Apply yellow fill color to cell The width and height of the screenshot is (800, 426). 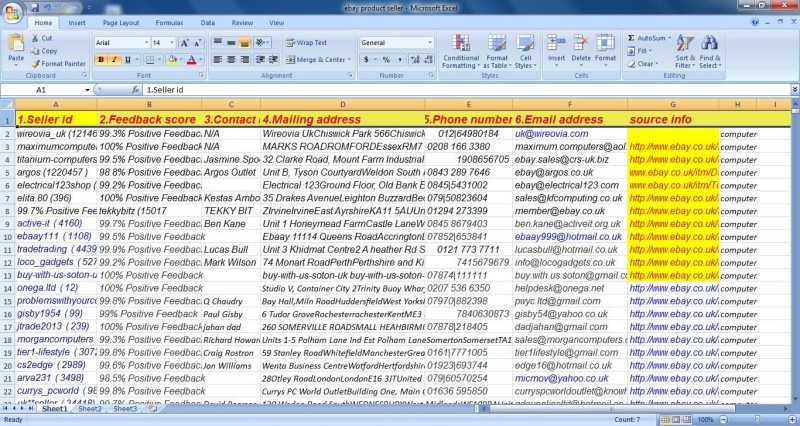172,60
